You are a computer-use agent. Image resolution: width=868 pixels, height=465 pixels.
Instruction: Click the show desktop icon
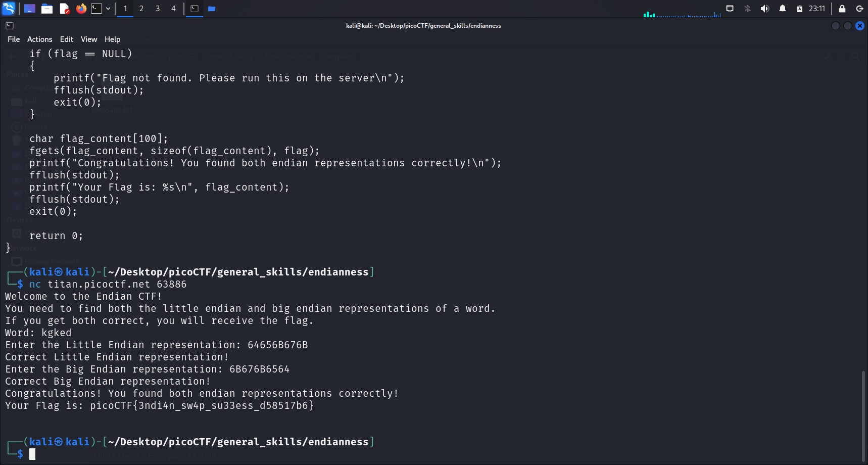click(30, 9)
